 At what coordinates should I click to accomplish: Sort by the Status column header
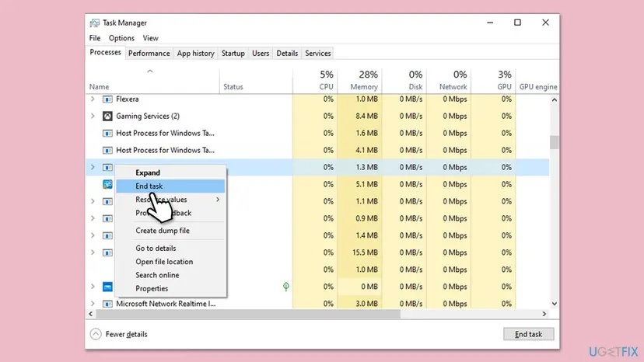(256, 81)
